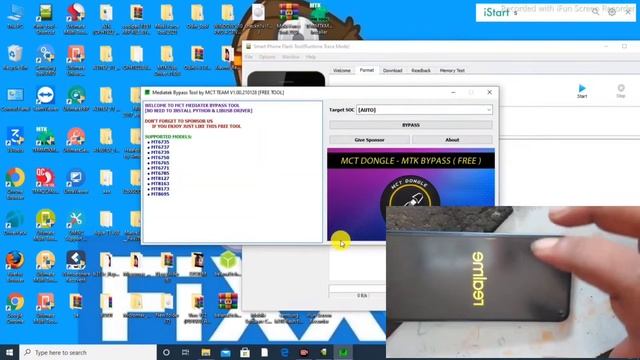
Task: Click the iStart search magnifier icon
Action: point(596,12)
